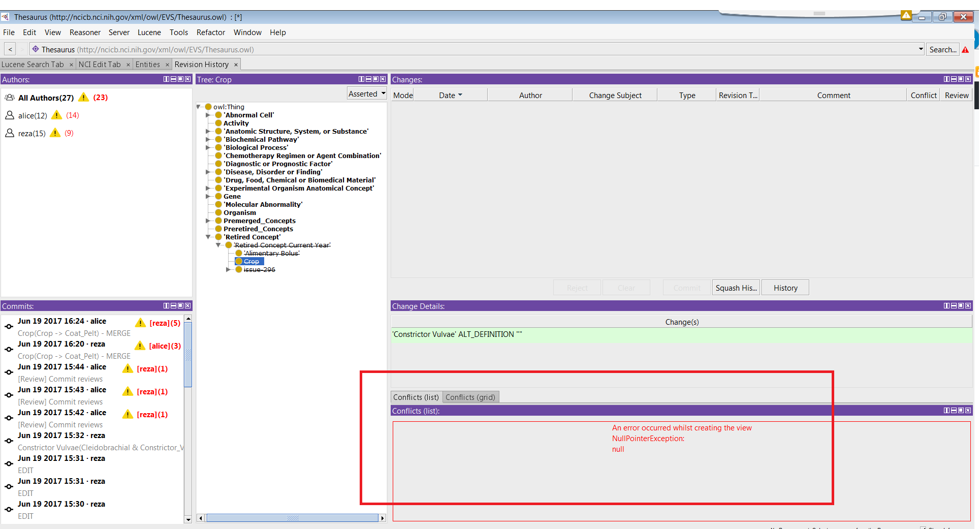Open the Lucene menu
This screenshot has width=980, height=529.
pyautogui.click(x=149, y=33)
